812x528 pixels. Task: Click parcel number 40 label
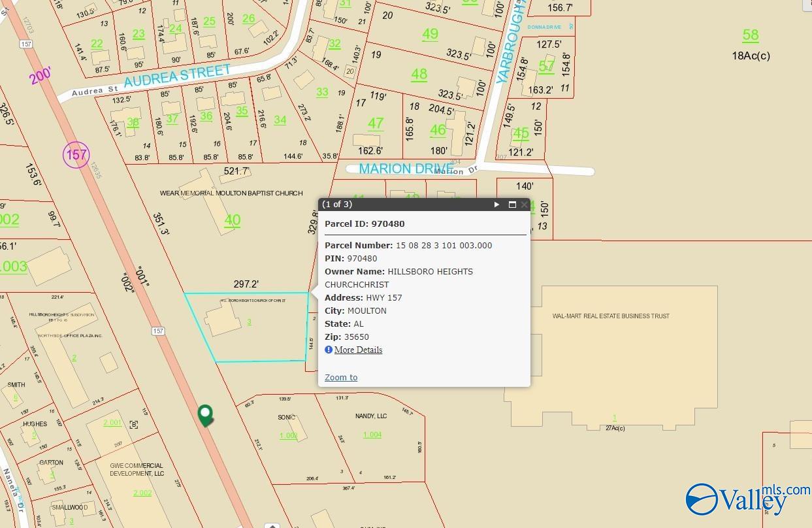point(232,220)
